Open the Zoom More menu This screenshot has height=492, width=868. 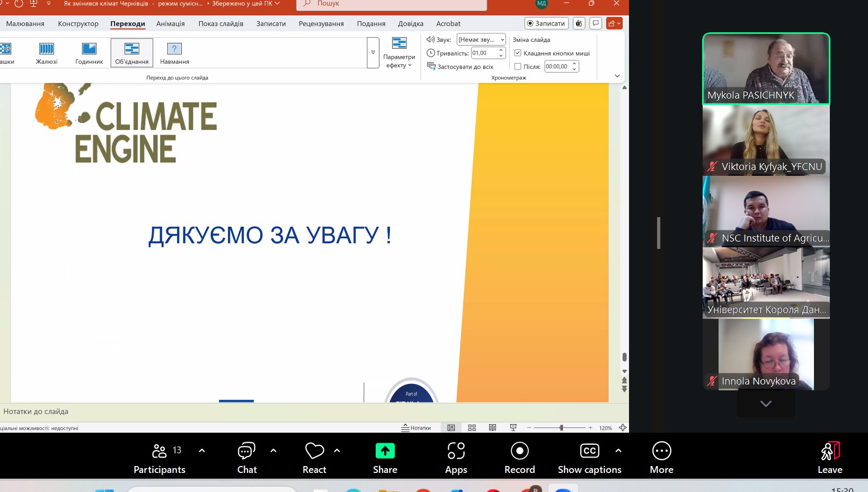coord(662,458)
